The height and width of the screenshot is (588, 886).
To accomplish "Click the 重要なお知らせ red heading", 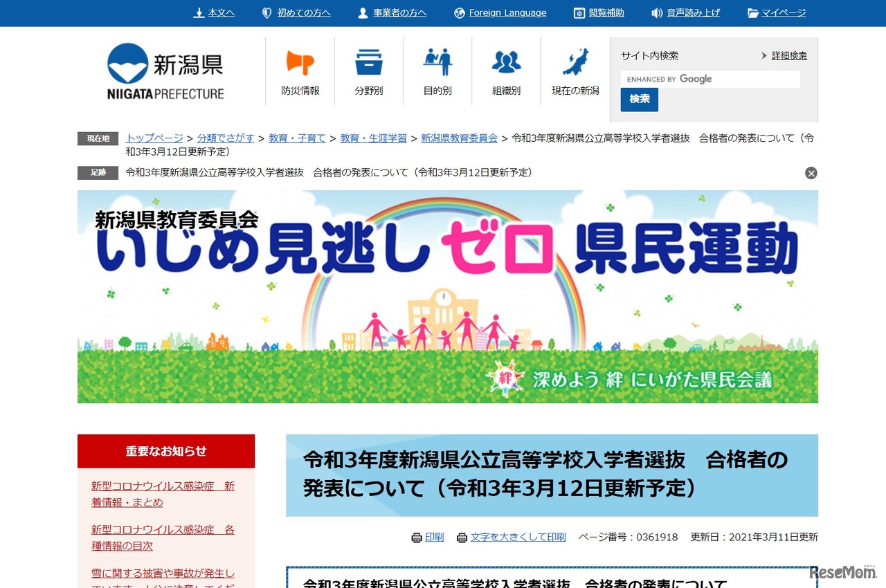I will 166,452.
